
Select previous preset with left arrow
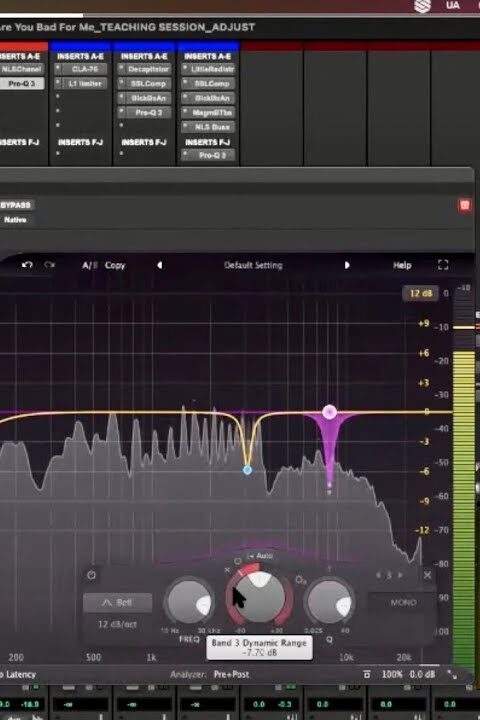159,265
